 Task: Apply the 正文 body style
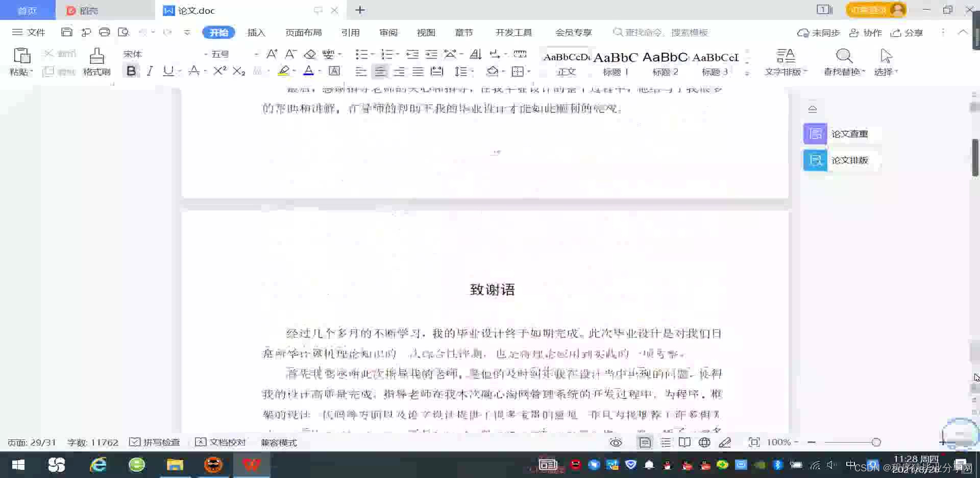point(566,62)
